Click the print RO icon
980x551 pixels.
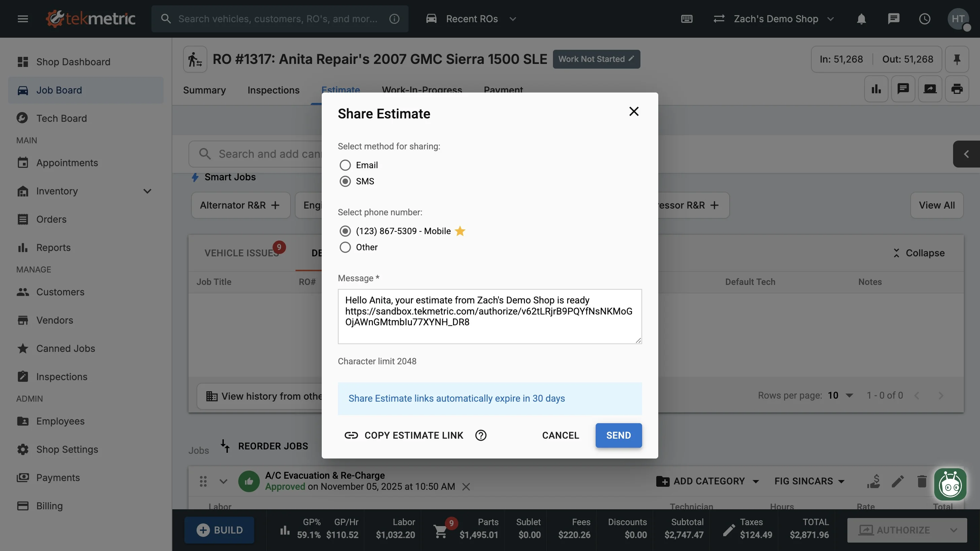coord(957,89)
